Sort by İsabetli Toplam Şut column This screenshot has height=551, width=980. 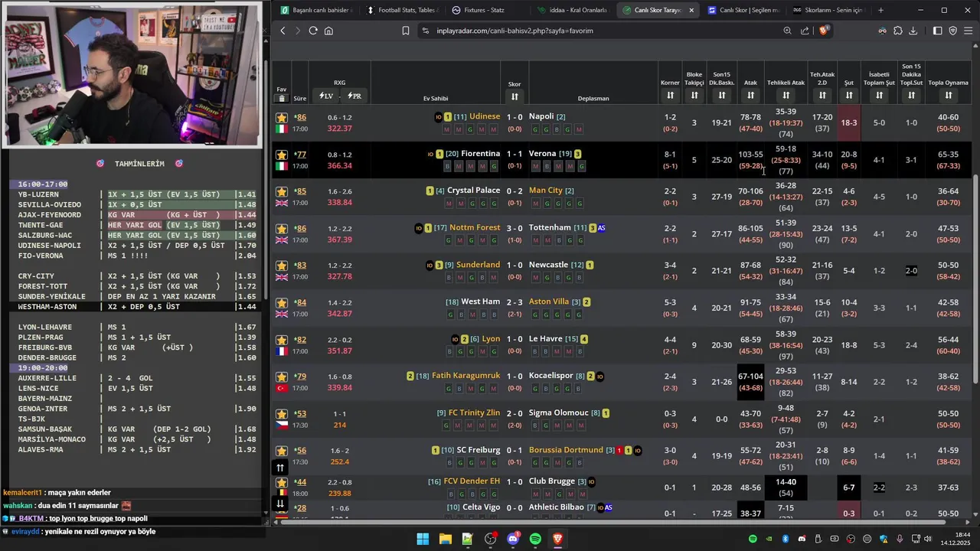pyautogui.click(x=879, y=96)
